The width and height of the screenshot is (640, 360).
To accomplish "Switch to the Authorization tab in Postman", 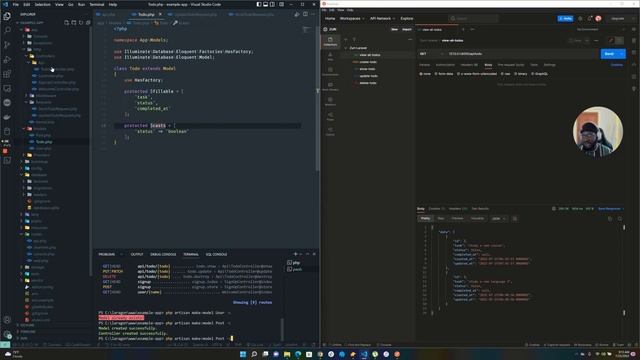I will pos(445,65).
